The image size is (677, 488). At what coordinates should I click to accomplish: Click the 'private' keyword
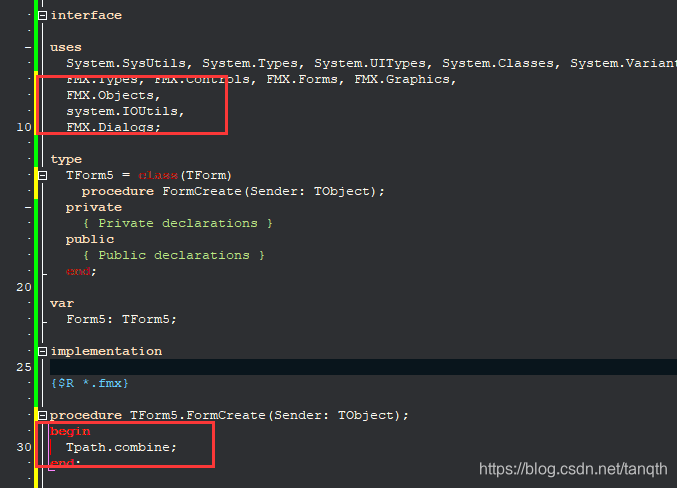(94, 207)
